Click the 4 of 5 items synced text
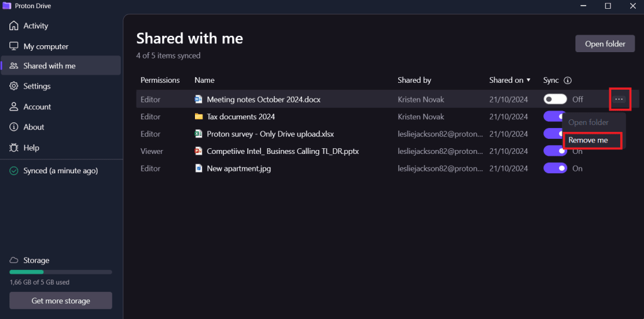Screen dimensions: 644x319 pyautogui.click(x=169, y=55)
